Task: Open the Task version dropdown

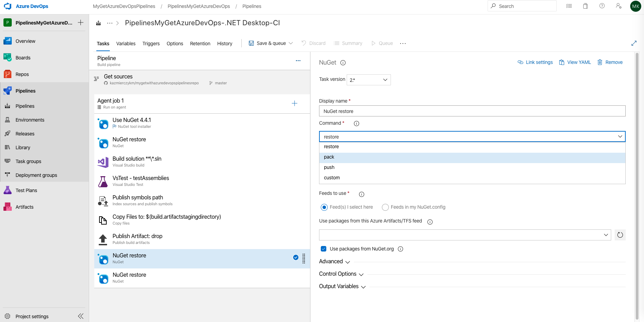Action: point(368,80)
